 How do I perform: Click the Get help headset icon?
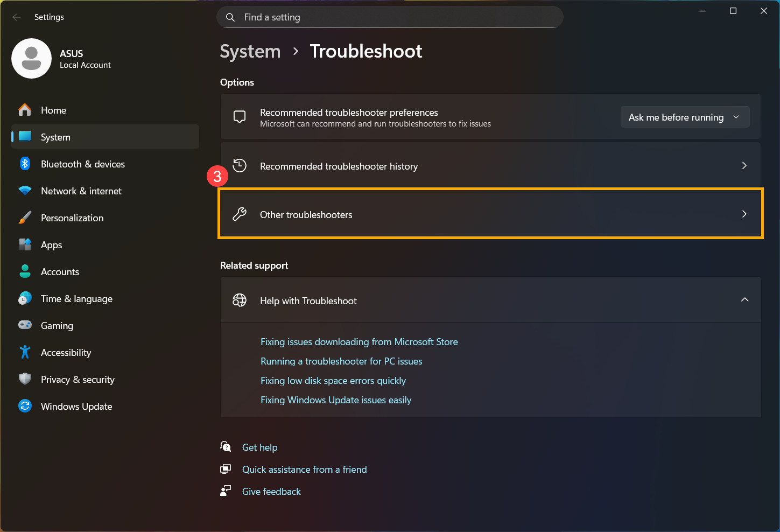point(226,446)
